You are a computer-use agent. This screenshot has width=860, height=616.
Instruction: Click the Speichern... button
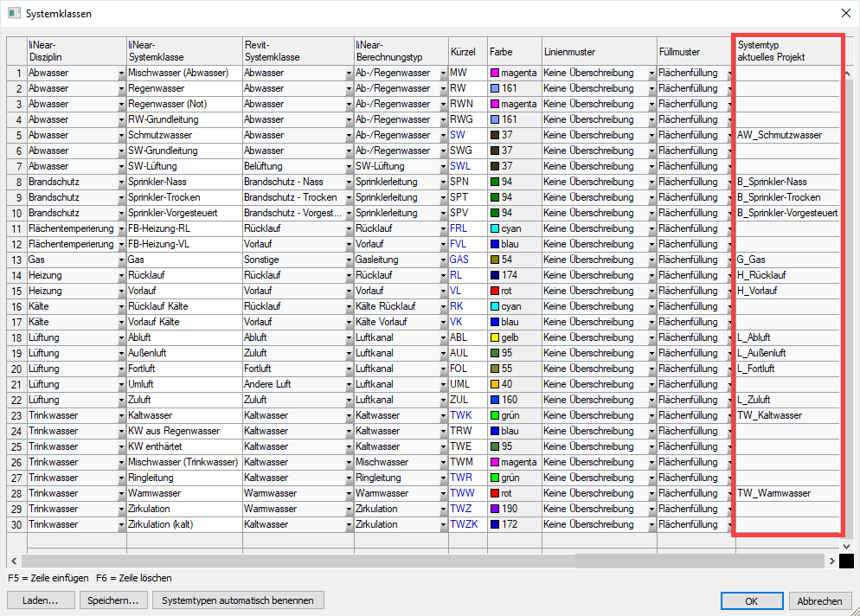pos(113,600)
